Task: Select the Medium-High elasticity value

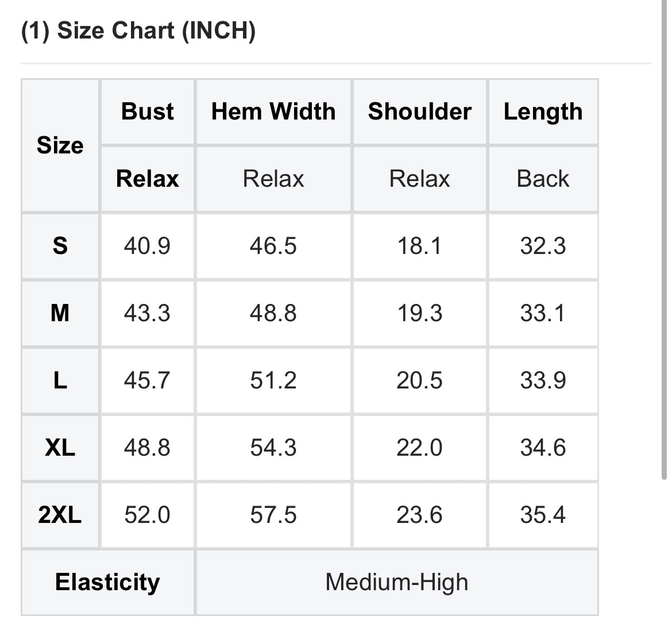Action: click(396, 582)
